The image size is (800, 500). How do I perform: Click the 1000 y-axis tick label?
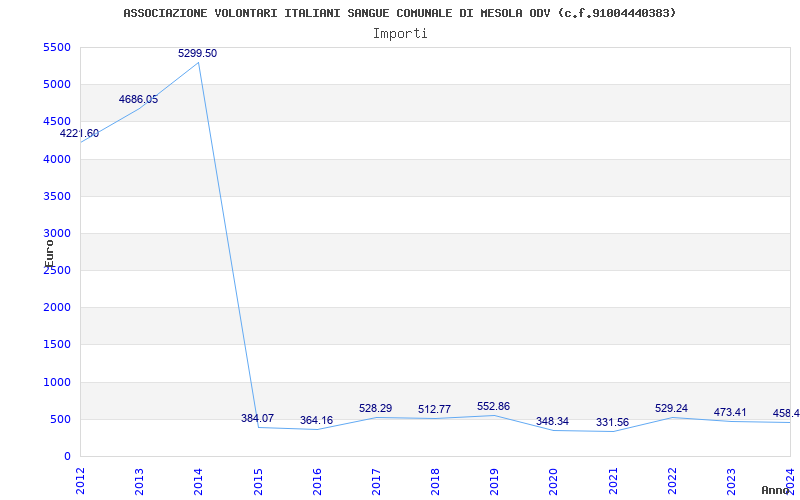click(x=57, y=383)
